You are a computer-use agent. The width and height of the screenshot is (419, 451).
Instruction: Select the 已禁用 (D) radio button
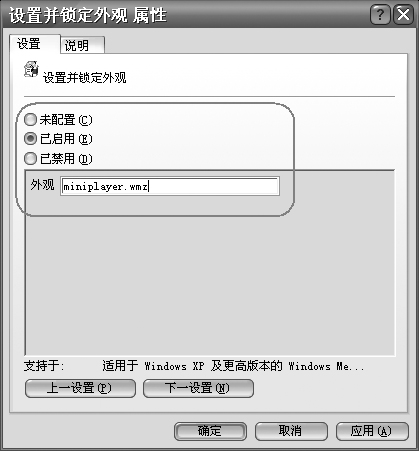pyautogui.click(x=30, y=158)
